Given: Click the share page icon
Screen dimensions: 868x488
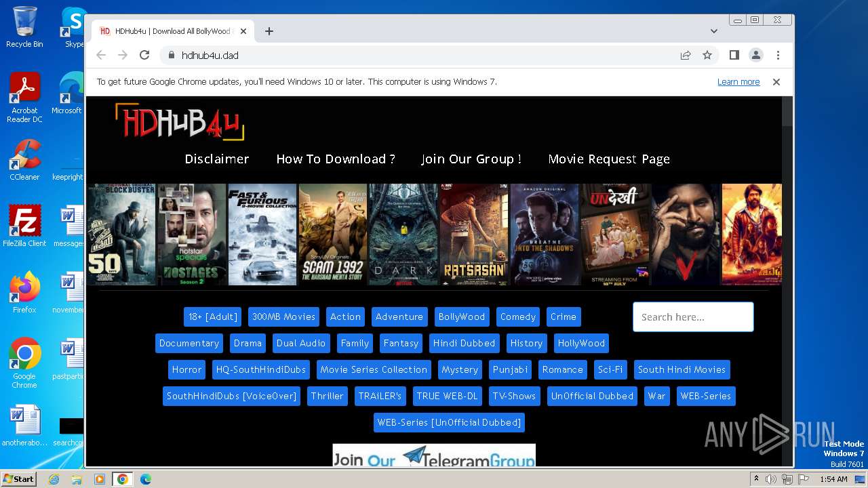Looking at the screenshot, I should pos(686,55).
